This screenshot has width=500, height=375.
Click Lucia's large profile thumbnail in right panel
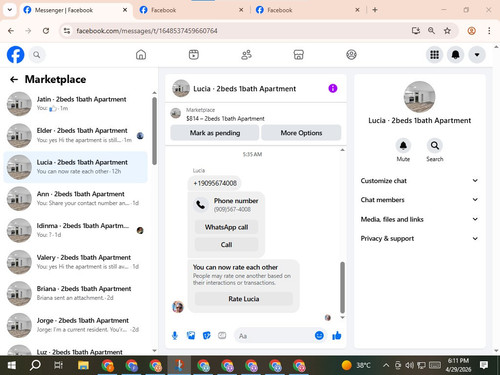[419, 97]
